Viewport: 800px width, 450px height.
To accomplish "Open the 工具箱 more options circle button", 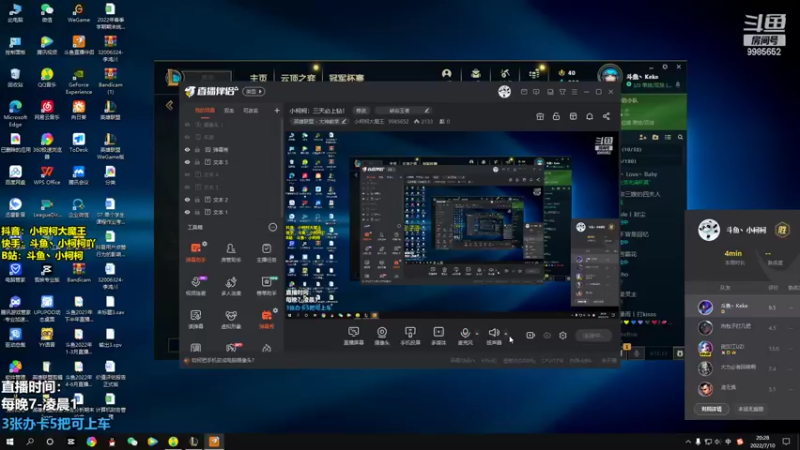I will click(x=273, y=227).
